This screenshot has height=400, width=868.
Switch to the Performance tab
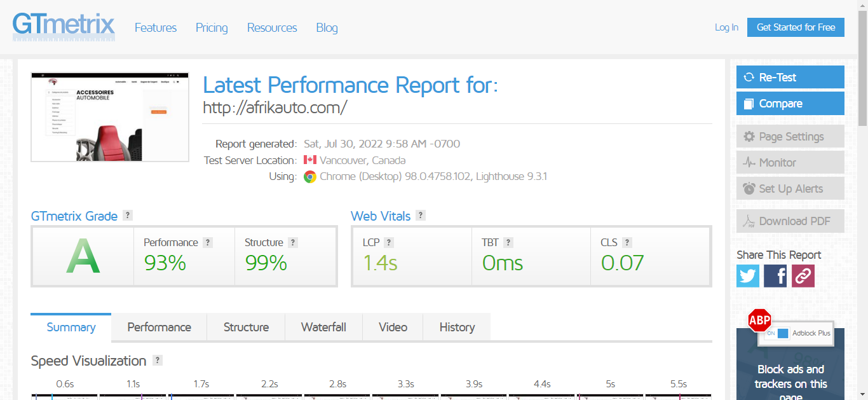159,327
